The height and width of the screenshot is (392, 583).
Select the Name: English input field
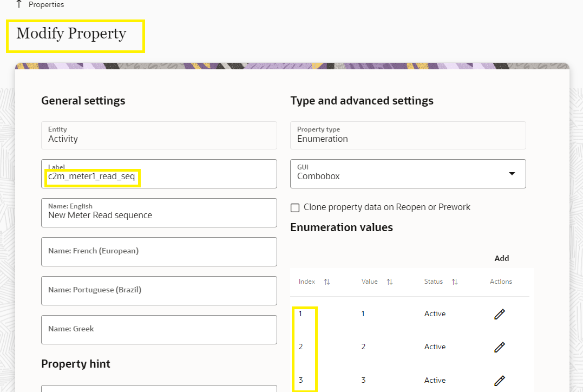[159, 213]
